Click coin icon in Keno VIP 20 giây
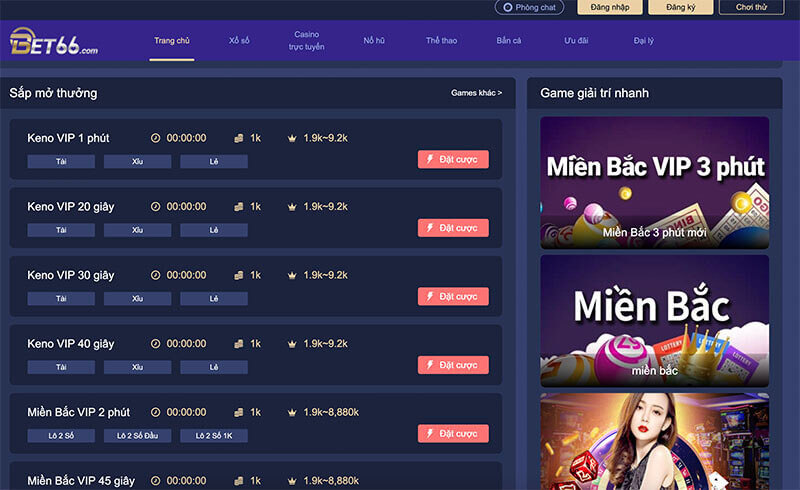 (238, 206)
